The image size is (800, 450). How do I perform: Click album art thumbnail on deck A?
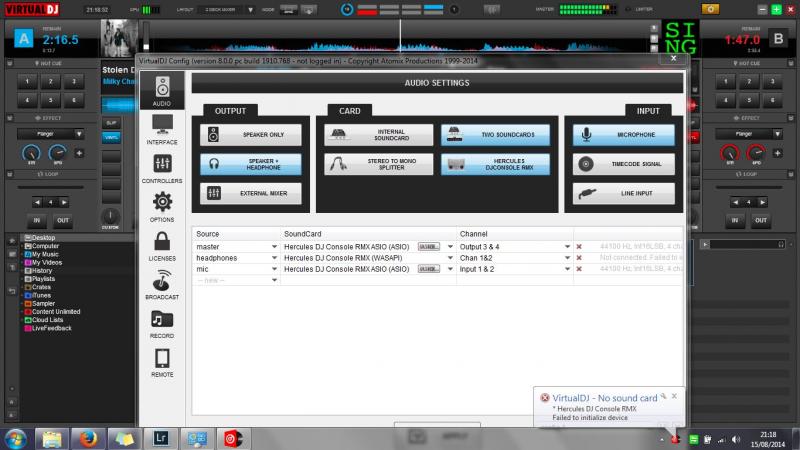pyautogui.click(x=119, y=38)
